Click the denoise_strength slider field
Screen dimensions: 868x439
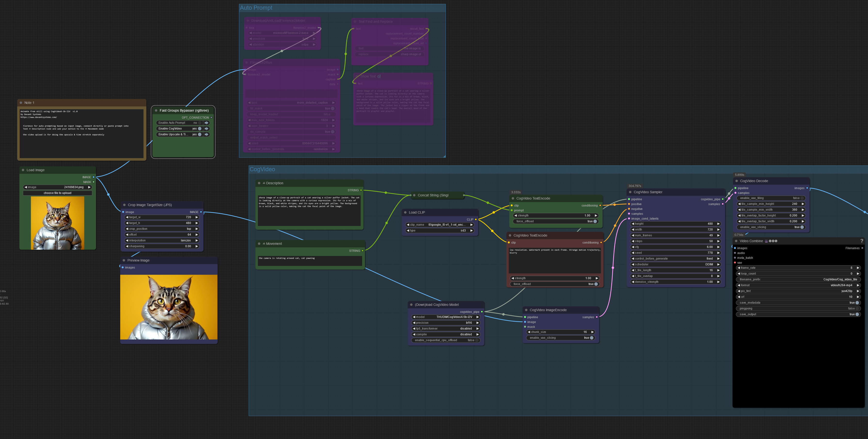pos(676,282)
